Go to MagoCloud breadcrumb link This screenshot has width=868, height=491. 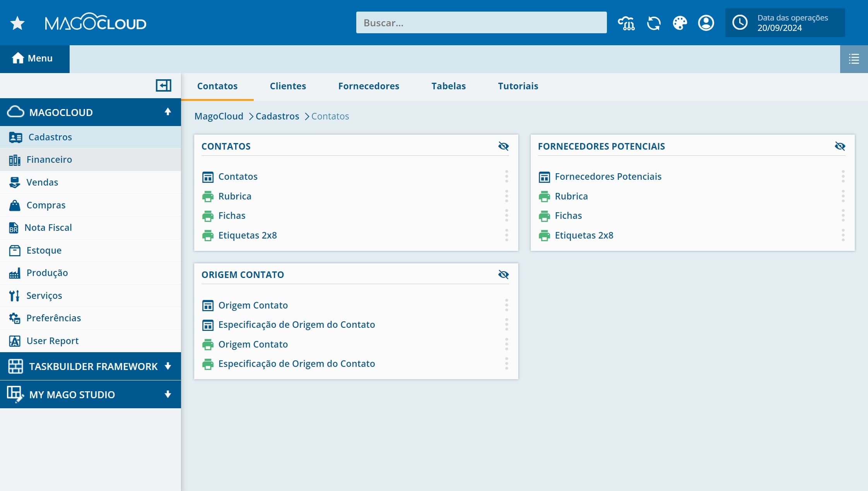coord(219,116)
